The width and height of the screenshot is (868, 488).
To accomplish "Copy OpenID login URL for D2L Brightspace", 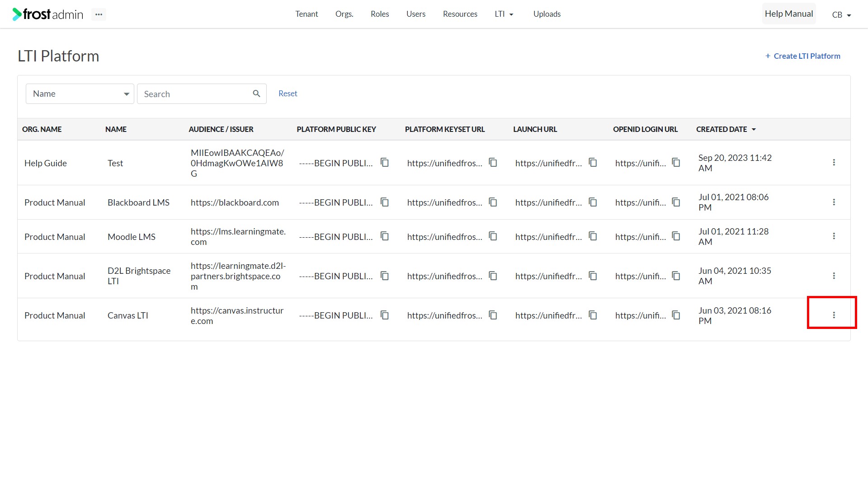I will (676, 276).
